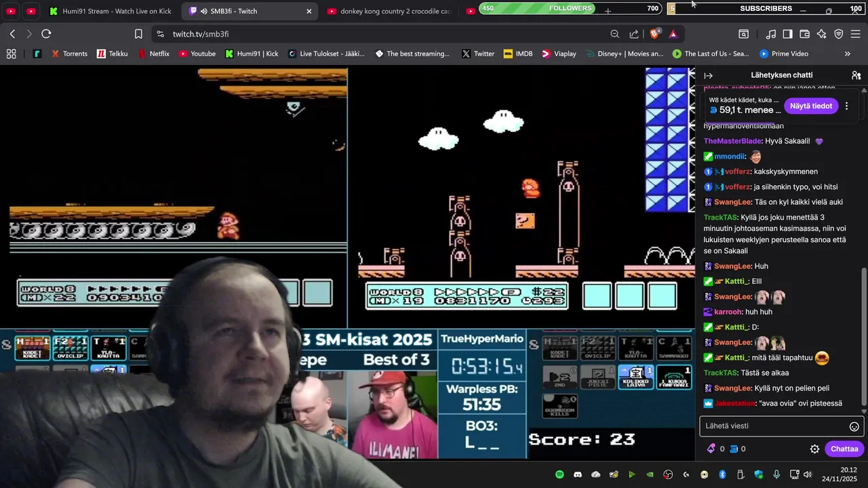Screen dimensions: 868x488
Task: Select the second pinned YouTube tab
Action: pos(31,11)
